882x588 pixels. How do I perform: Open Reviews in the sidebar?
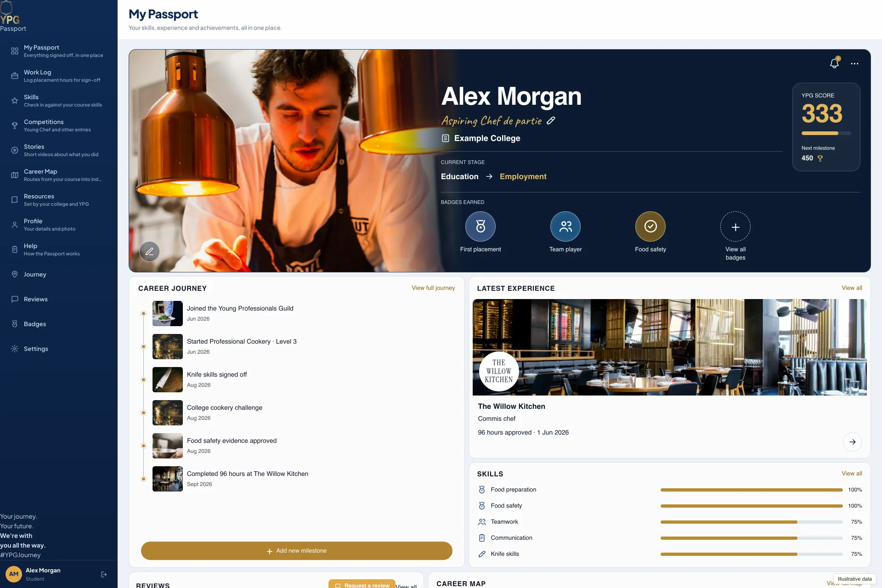coord(59,299)
